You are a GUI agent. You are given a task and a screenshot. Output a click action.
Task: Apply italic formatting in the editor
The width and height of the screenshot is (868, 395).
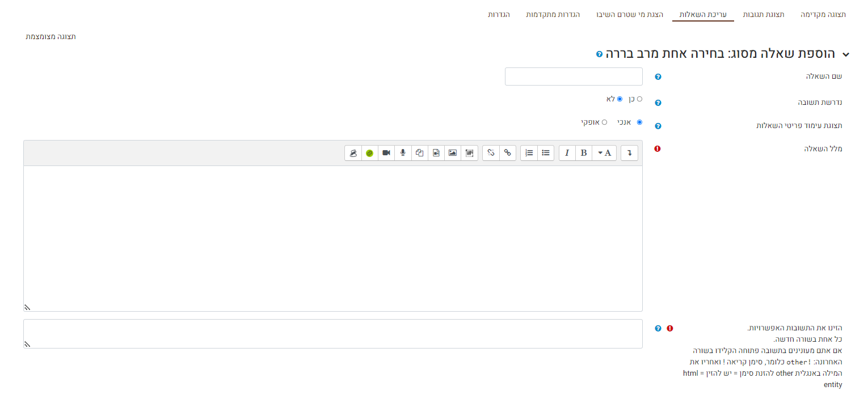(x=567, y=153)
